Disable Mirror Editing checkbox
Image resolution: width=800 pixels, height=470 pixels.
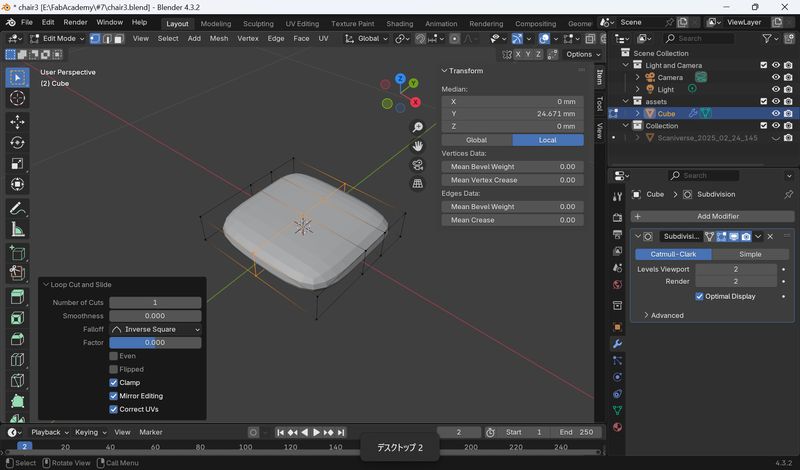(x=114, y=396)
